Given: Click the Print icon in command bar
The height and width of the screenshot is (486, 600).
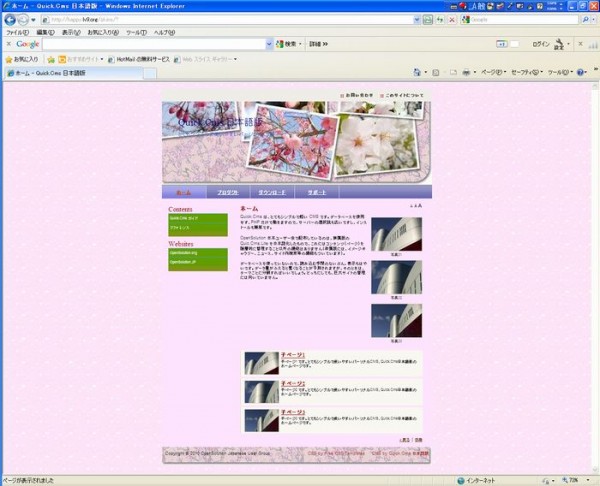Looking at the screenshot, I should [466, 73].
